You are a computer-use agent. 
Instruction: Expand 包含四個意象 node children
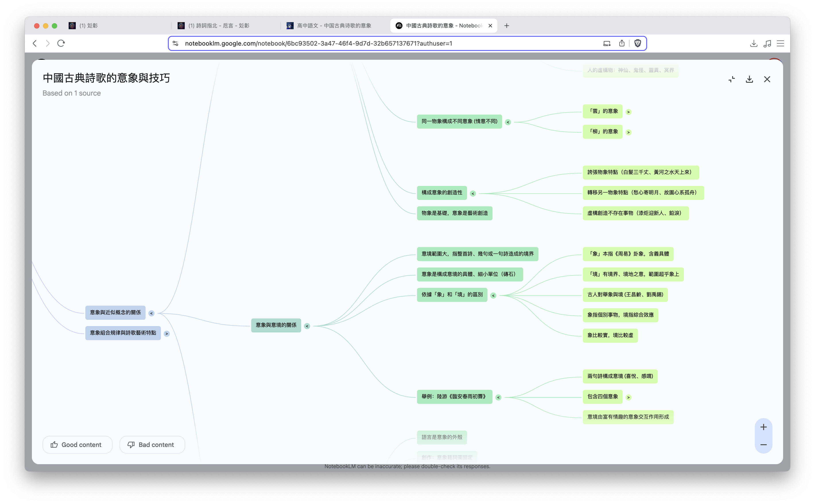(628, 397)
